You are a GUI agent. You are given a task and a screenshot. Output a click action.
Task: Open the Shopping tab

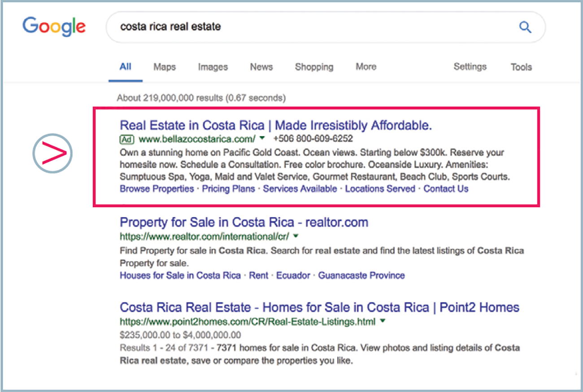coord(314,67)
